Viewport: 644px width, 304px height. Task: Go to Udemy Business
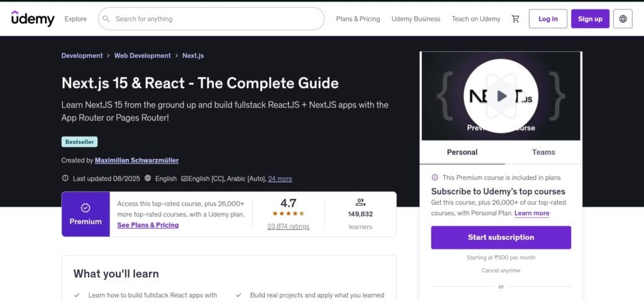click(x=416, y=19)
